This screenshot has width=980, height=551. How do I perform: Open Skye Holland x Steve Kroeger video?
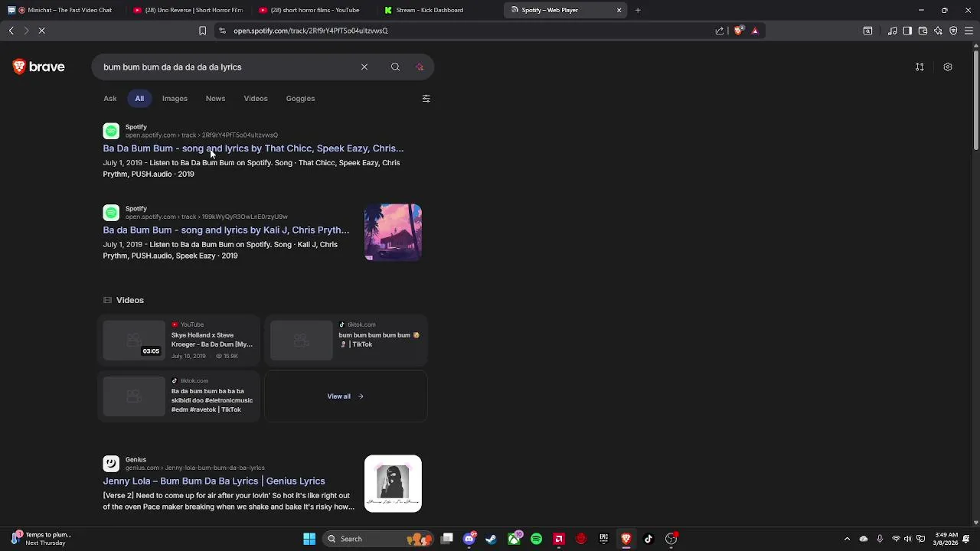click(x=178, y=341)
